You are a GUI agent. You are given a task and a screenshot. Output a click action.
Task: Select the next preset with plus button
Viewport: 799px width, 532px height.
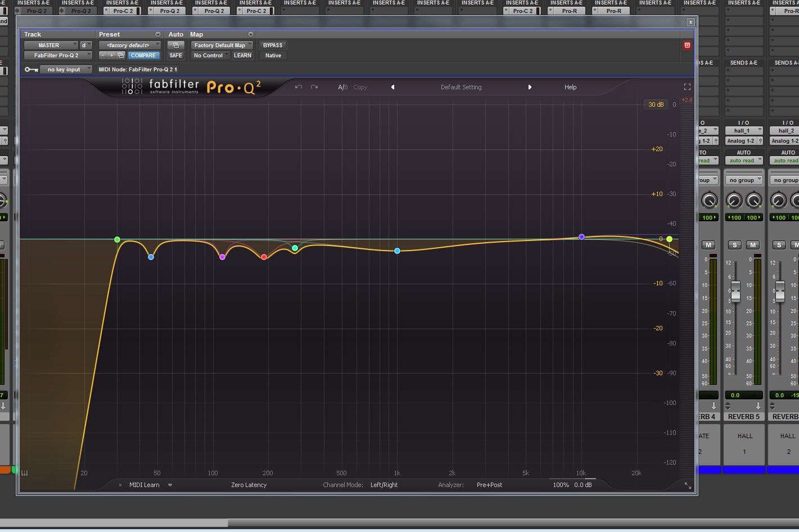click(111, 55)
